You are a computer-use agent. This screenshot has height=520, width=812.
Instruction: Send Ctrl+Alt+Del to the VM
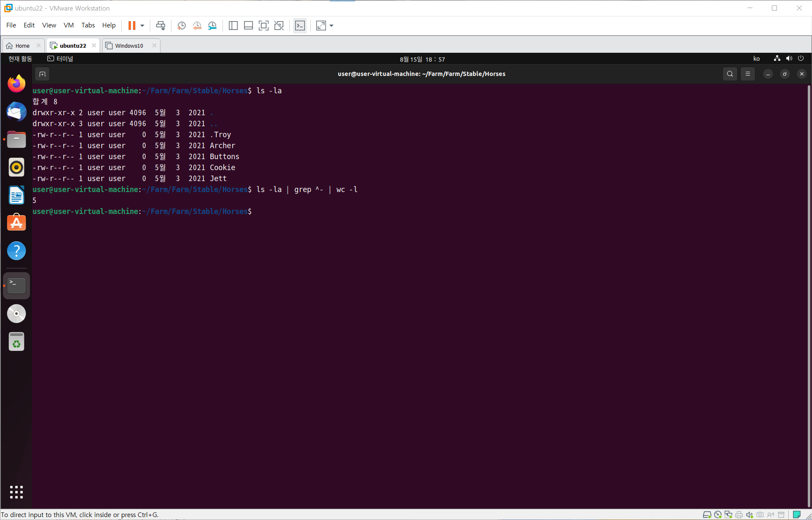(x=160, y=26)
